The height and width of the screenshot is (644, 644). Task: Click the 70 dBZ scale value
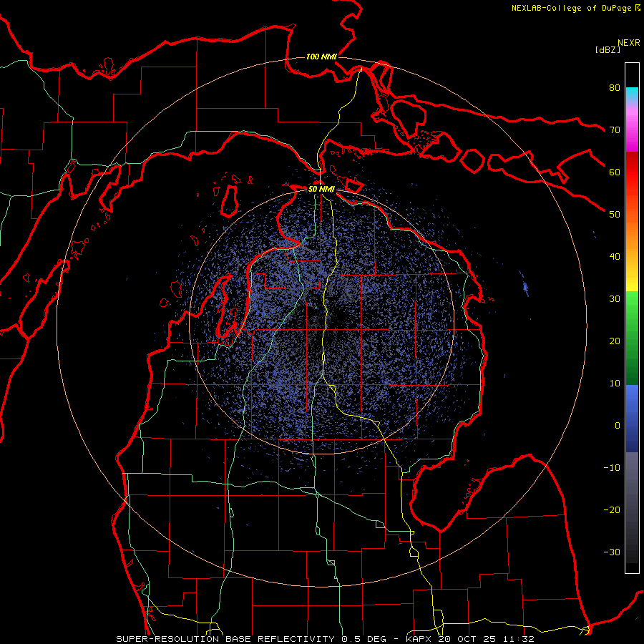click(615, 130)
